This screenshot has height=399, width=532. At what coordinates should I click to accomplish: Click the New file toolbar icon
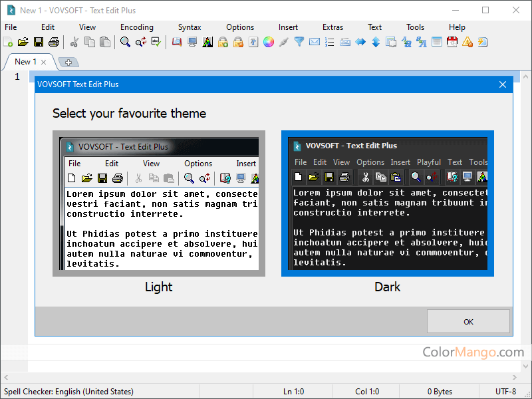coord(8,42)
